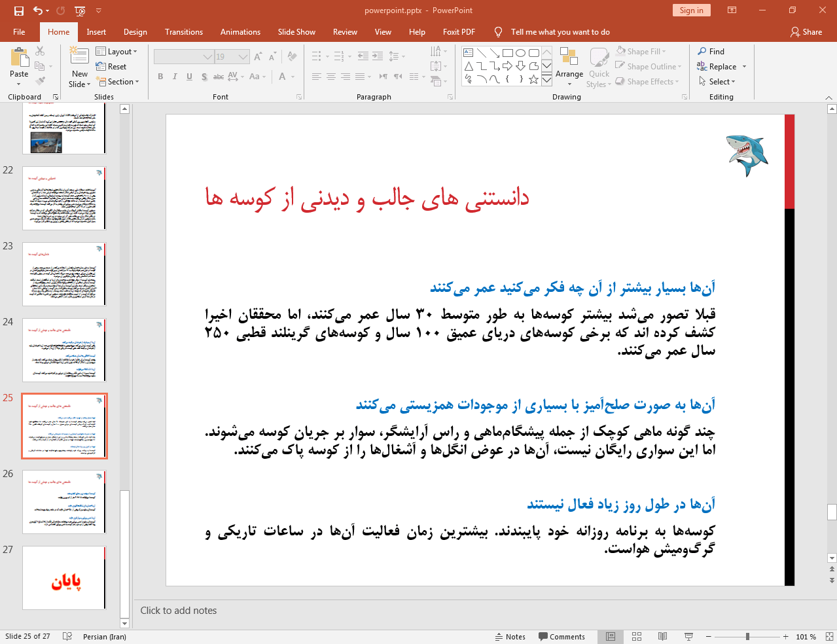This screenshot has height=644, width=837.
Task: Click the zoom slider handle
Action: pyautogui.click(x=747, y=637)
